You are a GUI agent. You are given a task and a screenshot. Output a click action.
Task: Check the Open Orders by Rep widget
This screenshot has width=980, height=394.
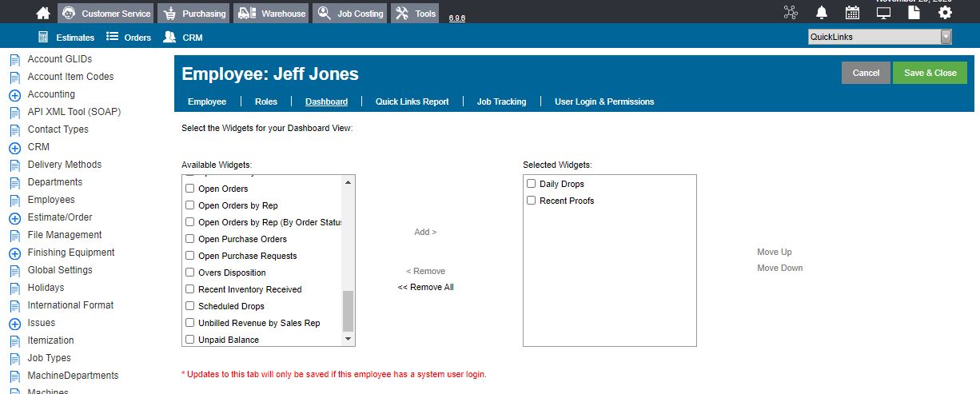190,205
